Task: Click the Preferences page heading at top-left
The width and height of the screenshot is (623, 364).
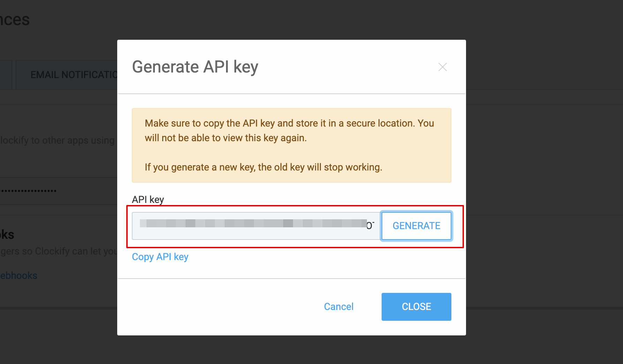Action: tap(15, 20)
